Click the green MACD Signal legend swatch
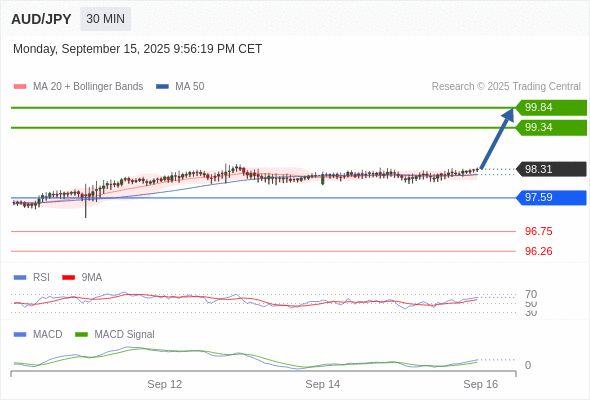 click(81, 335)
